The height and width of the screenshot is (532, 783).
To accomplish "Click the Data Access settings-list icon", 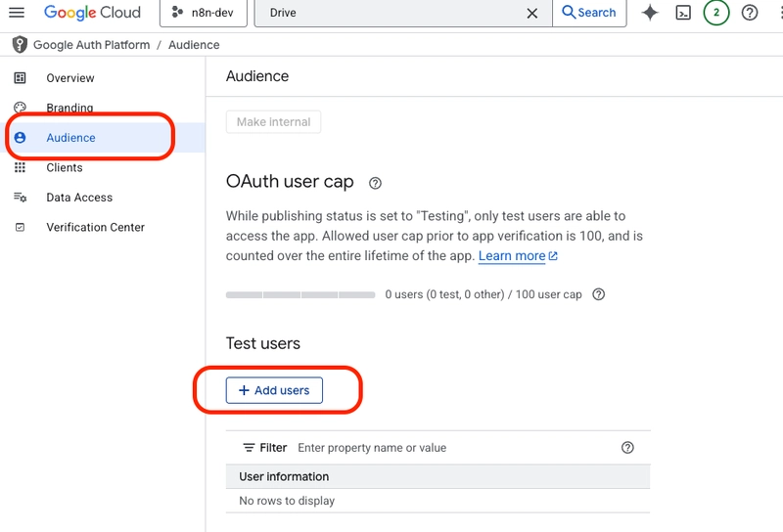I will pyautogui.click(x=20, y=198).
